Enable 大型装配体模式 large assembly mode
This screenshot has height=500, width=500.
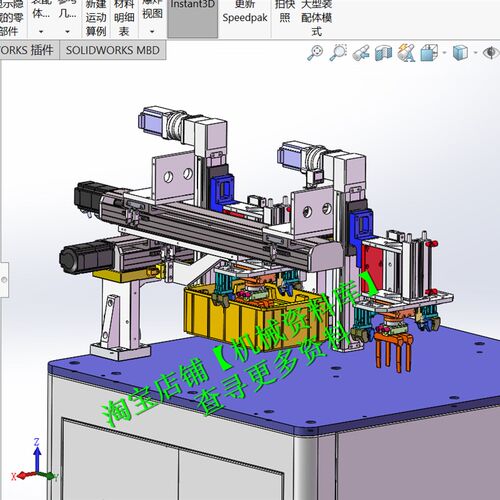coord(316,18)
